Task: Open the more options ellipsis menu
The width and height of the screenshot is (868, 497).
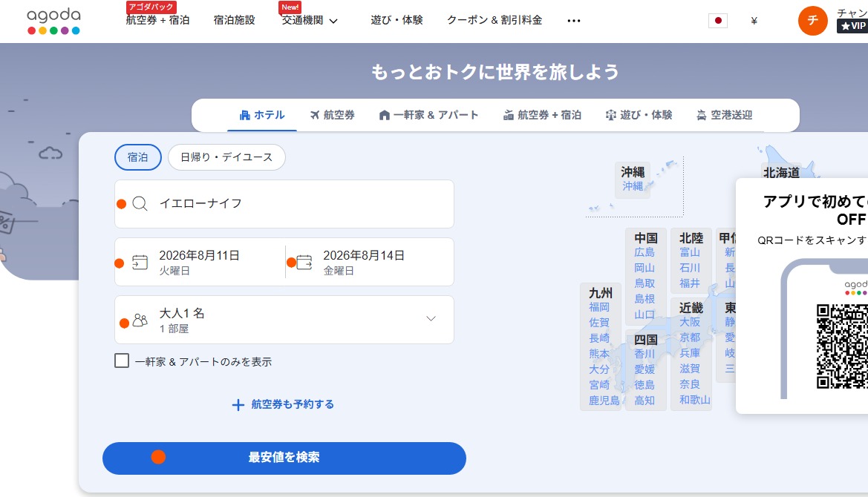Action: pyautogui.click(x=573, y=21)
